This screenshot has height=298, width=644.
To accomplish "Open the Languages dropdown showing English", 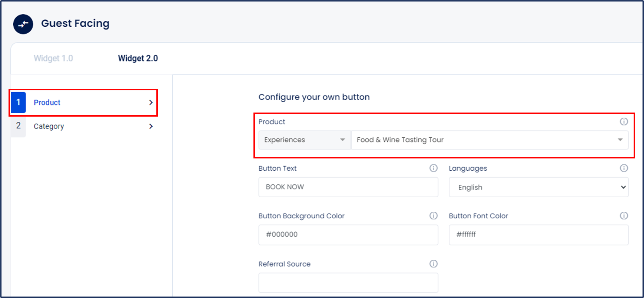I will [x=539, y=187].
